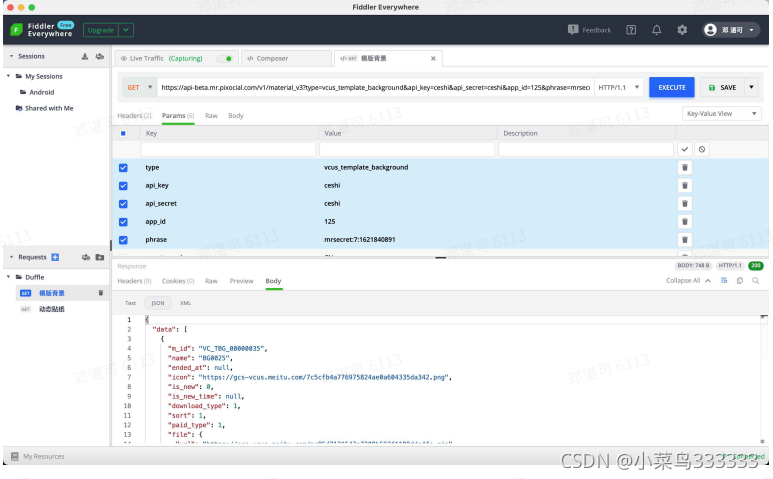Viewport: 773px width, 479px height.
Task: Open the Key-Value View dropdown
Action: click(722, 114)
